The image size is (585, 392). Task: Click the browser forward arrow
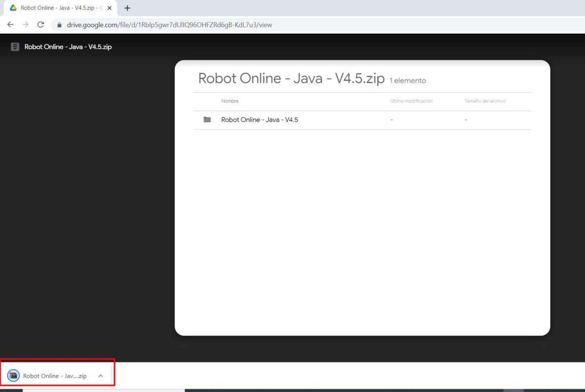pyautogui.click(x=25, y=24)
